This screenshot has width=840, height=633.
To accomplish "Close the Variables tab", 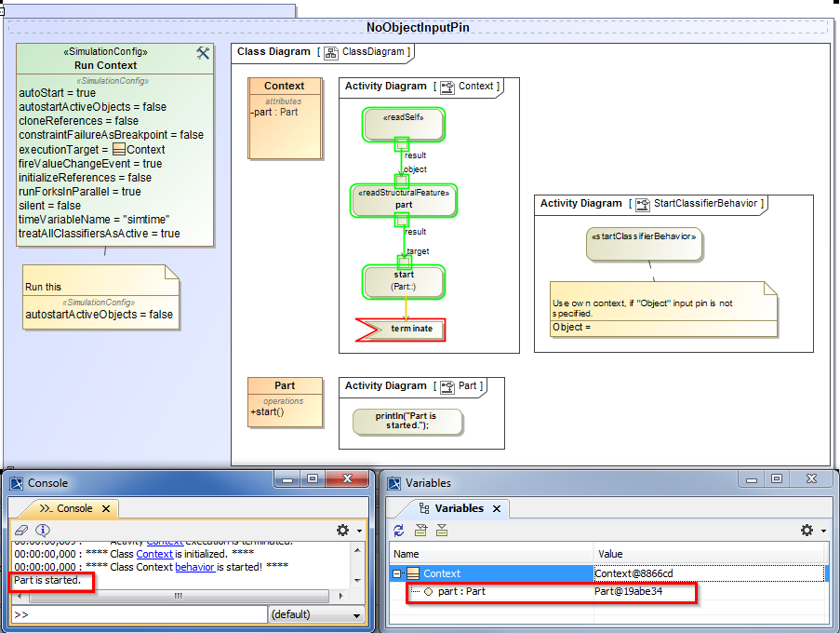I will (x=497, y=508).
